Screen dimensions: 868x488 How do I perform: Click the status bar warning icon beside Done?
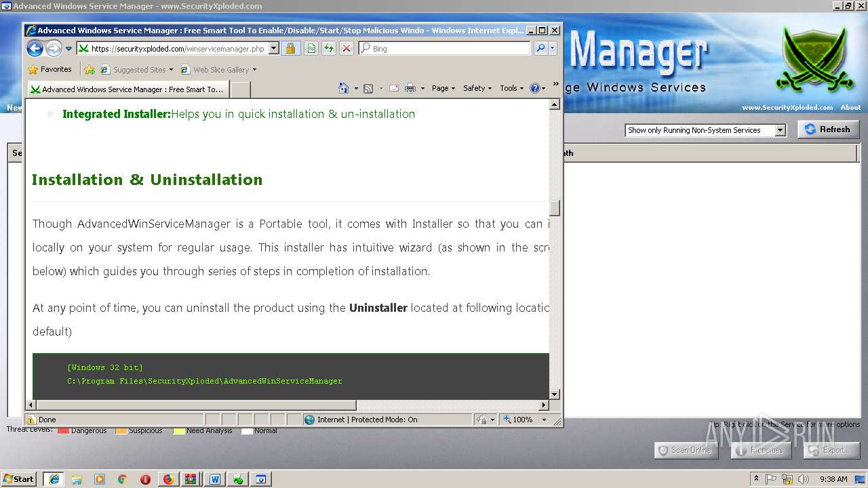click(x=31, y=420)
